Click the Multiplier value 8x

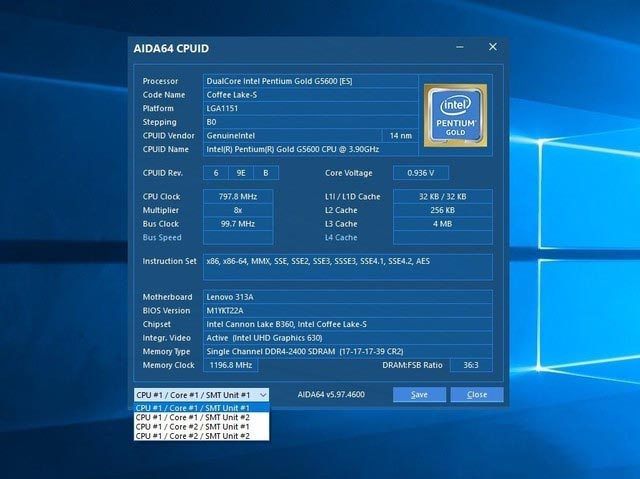pos(238,210)
